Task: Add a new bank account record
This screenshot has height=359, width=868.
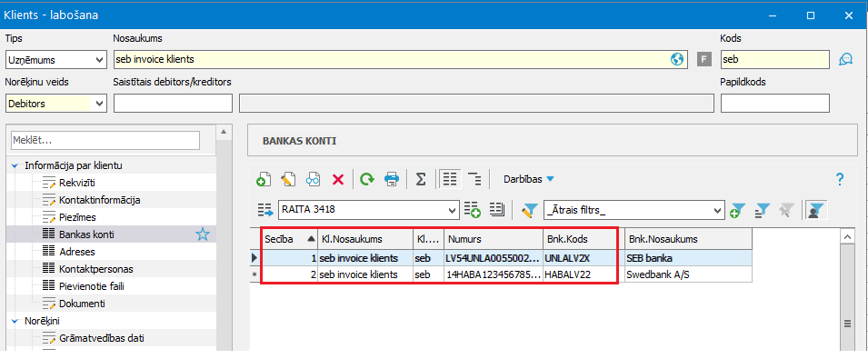Action: [263, 179]
